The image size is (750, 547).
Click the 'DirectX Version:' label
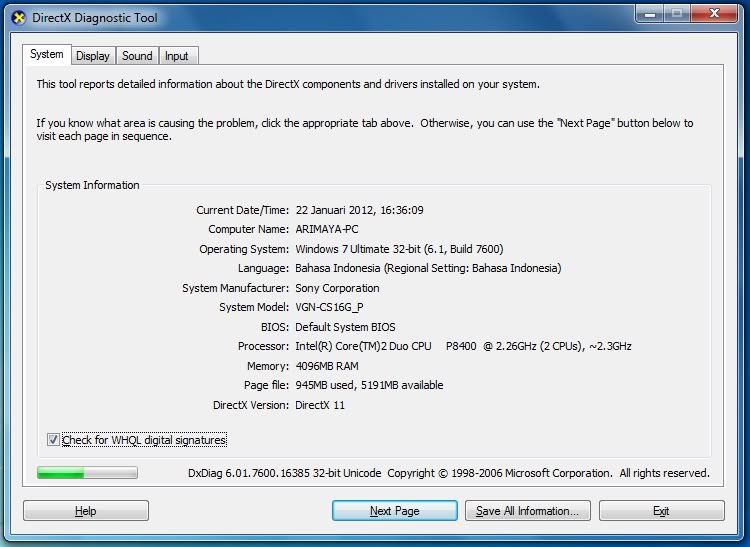click(251, 405)
